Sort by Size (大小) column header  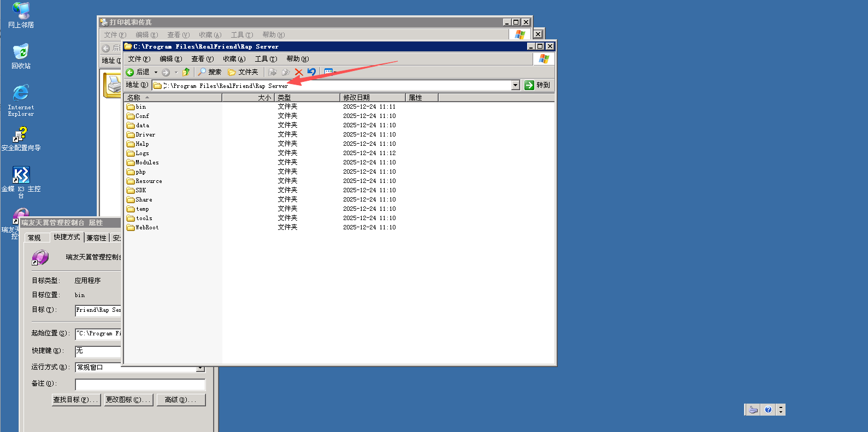coord(248,98)
